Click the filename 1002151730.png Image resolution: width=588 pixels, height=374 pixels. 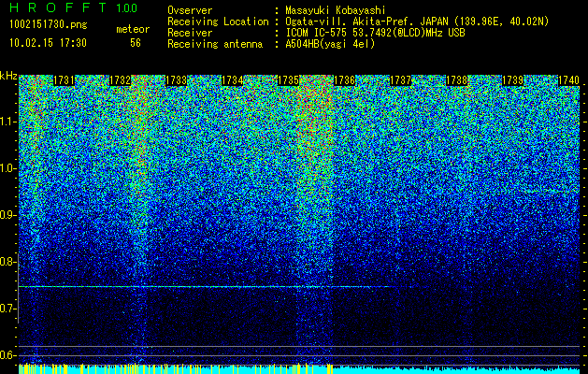(x=49, y=25)
